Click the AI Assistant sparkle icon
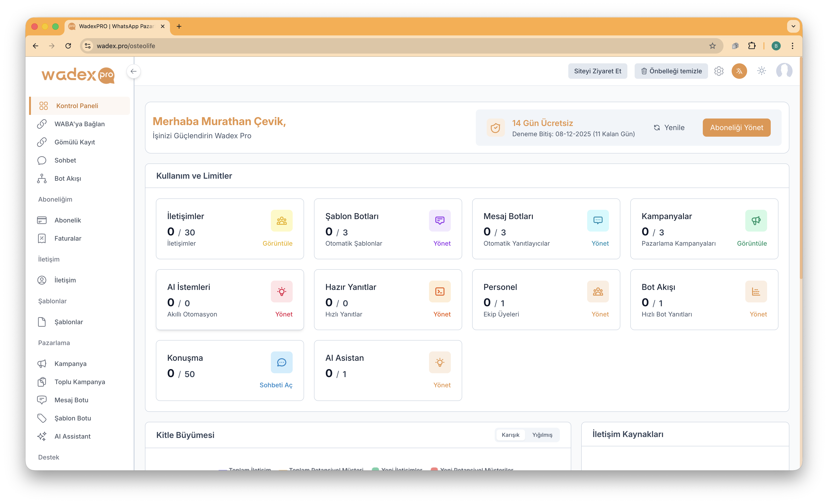This screenshot has width=828, height=504. 42,436
